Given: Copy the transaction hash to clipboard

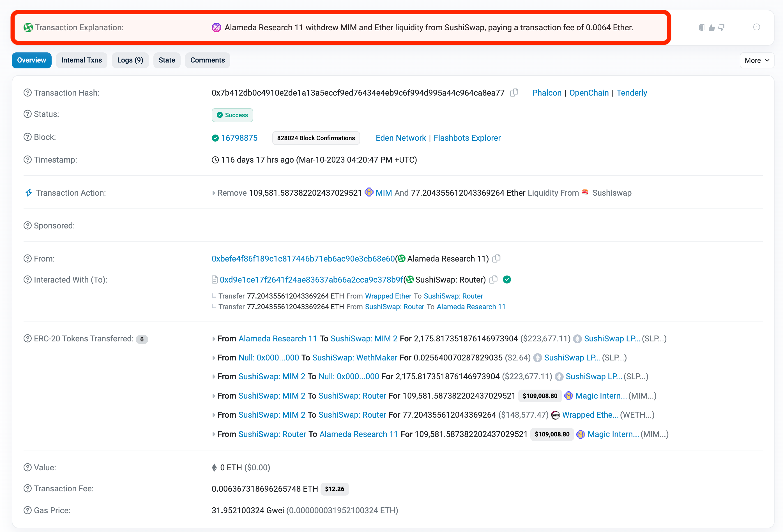Looking at the screenshot, I should (x=514, y=92).
